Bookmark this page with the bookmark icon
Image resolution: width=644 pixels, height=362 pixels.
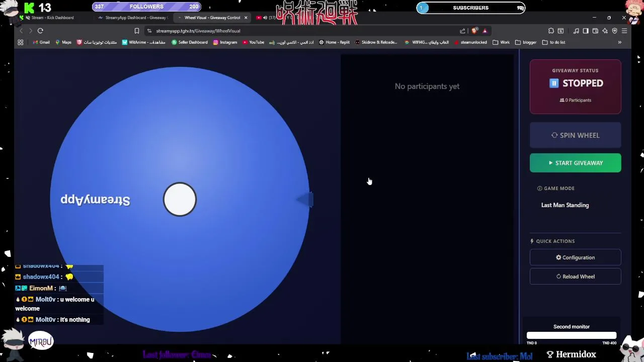(x=136, y=31)
